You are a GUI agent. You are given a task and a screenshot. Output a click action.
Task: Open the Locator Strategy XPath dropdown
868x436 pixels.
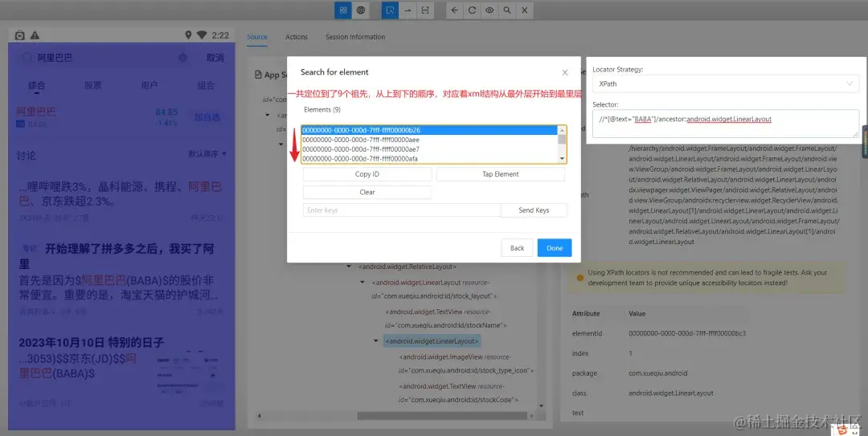(x=725, y=84)
